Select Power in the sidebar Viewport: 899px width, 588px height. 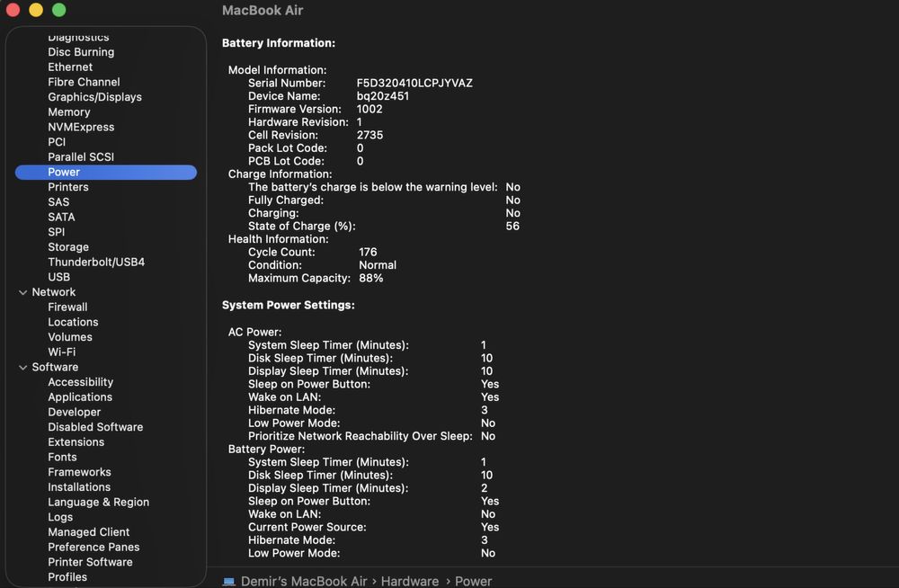pos(64,172)
